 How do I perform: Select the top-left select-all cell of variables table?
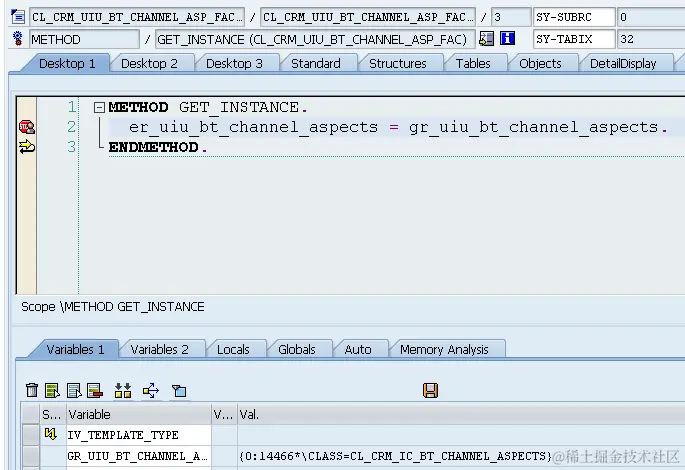(31, 414)
